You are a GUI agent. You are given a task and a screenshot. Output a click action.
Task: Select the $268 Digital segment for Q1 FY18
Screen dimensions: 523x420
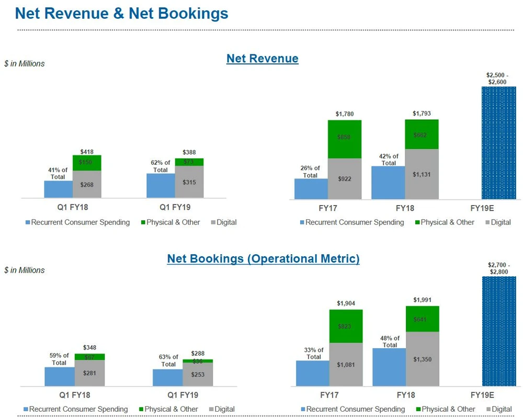(87, 185)
